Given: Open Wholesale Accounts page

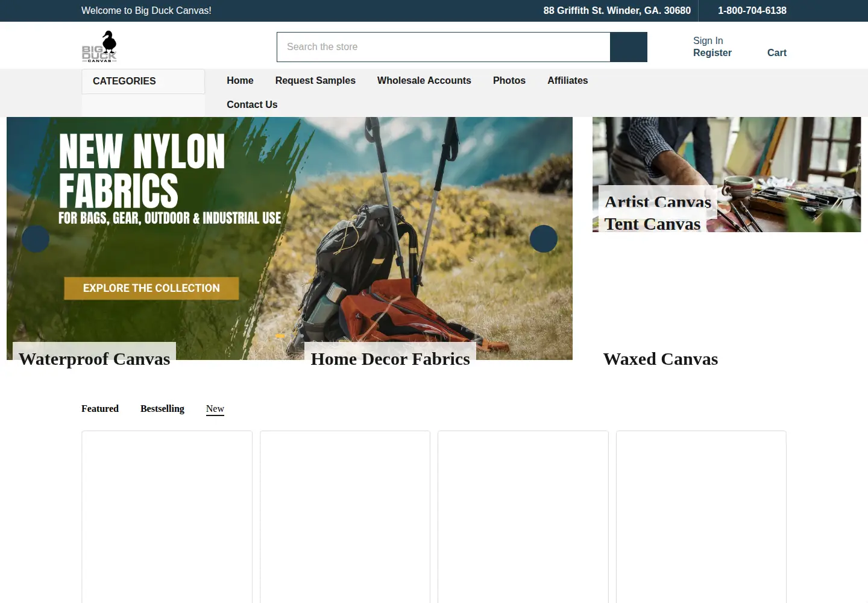Looking at the screenshot, I should [x=424, y=80].
